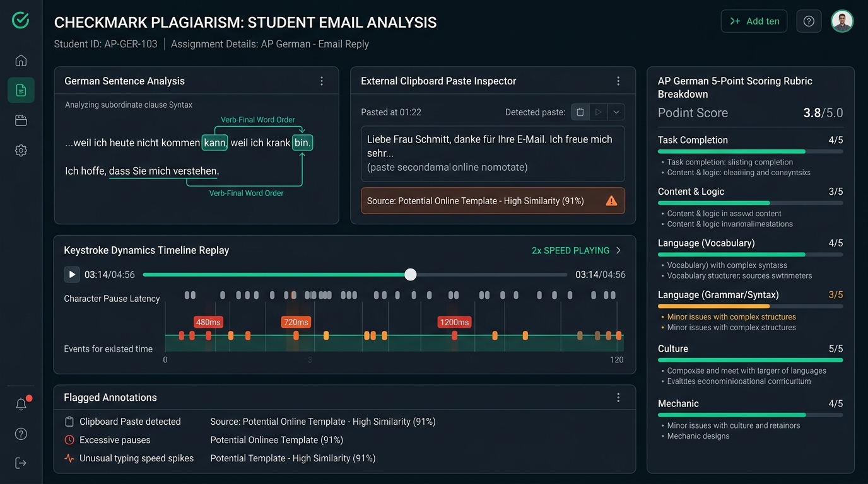The height and width of the screenshot is (484, 868).
Task: Click the 1200ms pause latency marker
Action: coord(454,322)
